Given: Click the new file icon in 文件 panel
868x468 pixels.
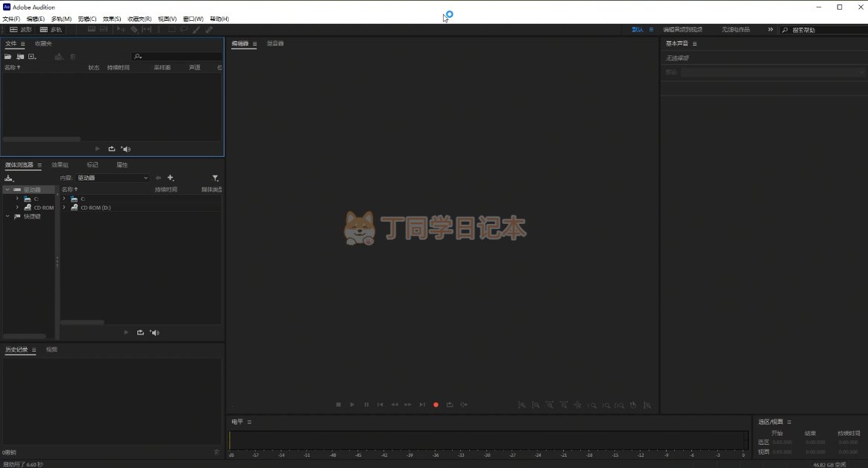Looking at the screenshot, I should click(x=32, y=57).
